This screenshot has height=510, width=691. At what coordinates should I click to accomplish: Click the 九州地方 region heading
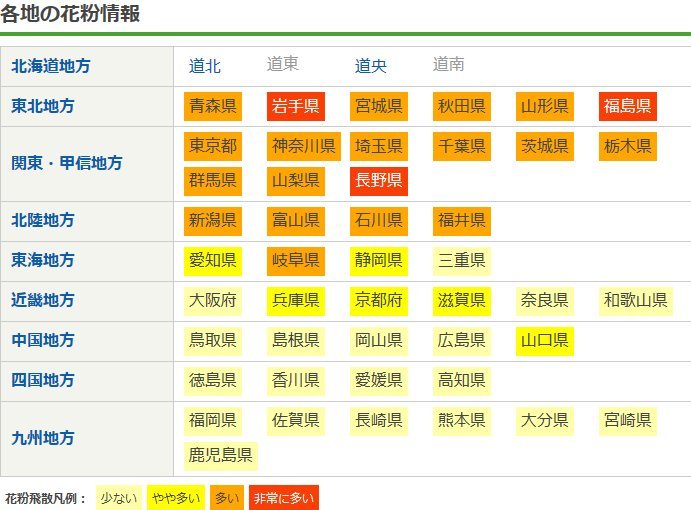pos(42,437)
